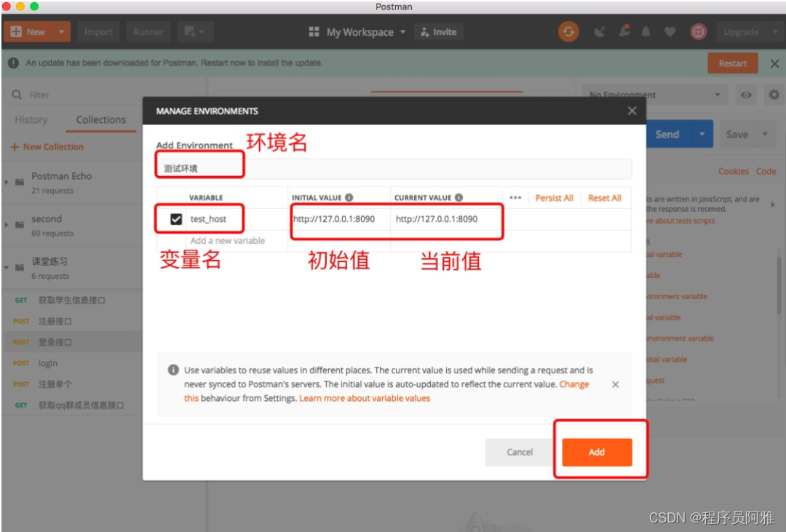The image size is (786, 532).
Task: Click the orange Add button
Action: pyautogui.click(x=597, y=452)
